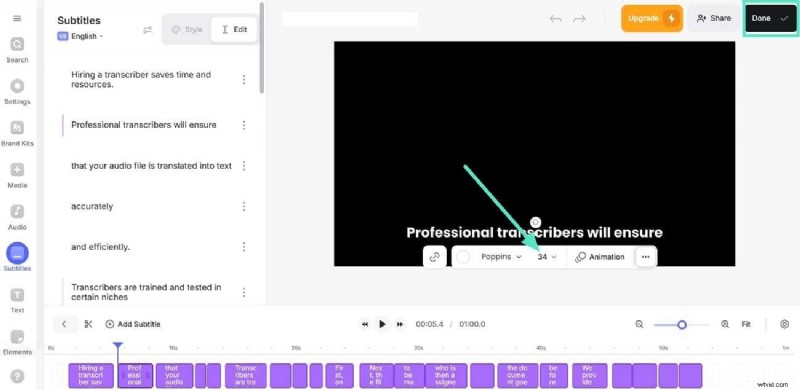Screen dimensions: 800x390
Task: Open the subtitle text color swatch
Action: point(463,257)
